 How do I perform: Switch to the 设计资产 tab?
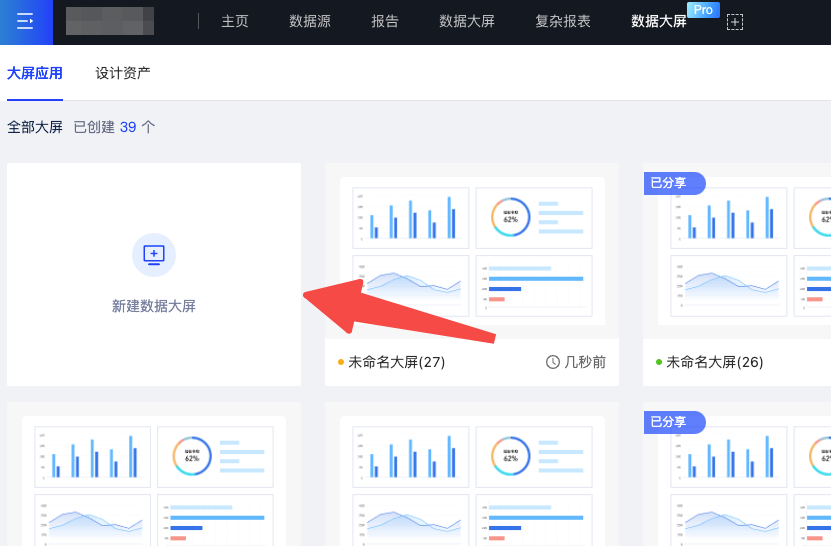click(123, 73)
